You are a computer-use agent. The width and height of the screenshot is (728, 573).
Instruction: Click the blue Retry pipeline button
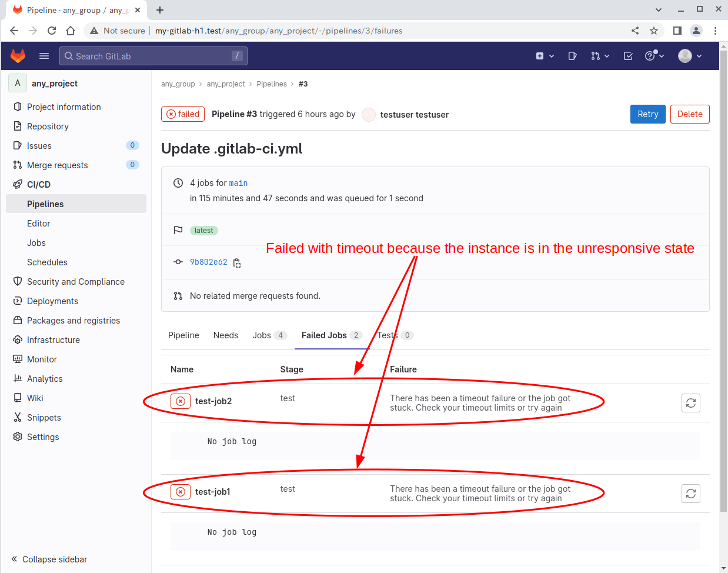[x=647, y=114]
